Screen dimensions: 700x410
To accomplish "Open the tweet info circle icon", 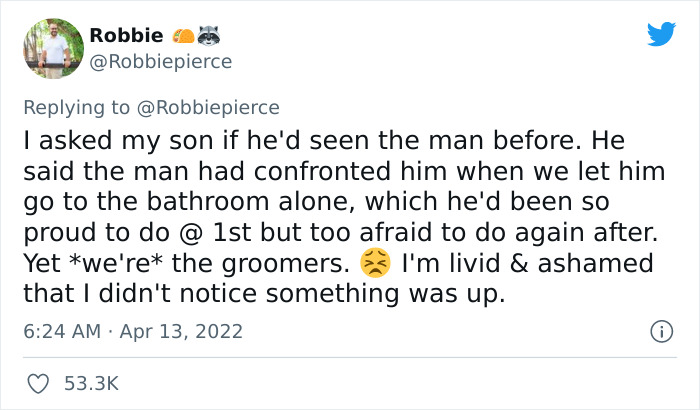I will pyautogui.click(x=660, y=330).
